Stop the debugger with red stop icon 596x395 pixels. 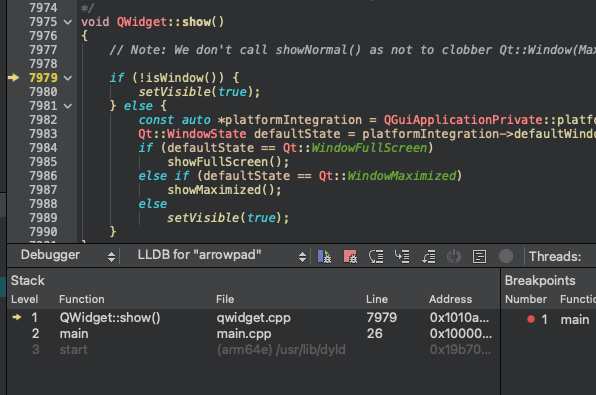pyautogui.click(x=350, y=256)
